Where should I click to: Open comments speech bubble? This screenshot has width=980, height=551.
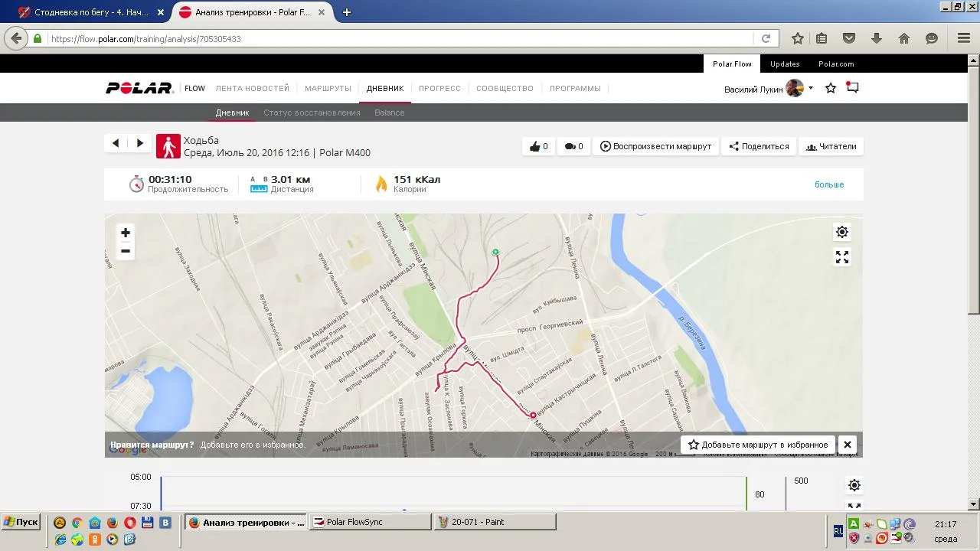[574, 146]
